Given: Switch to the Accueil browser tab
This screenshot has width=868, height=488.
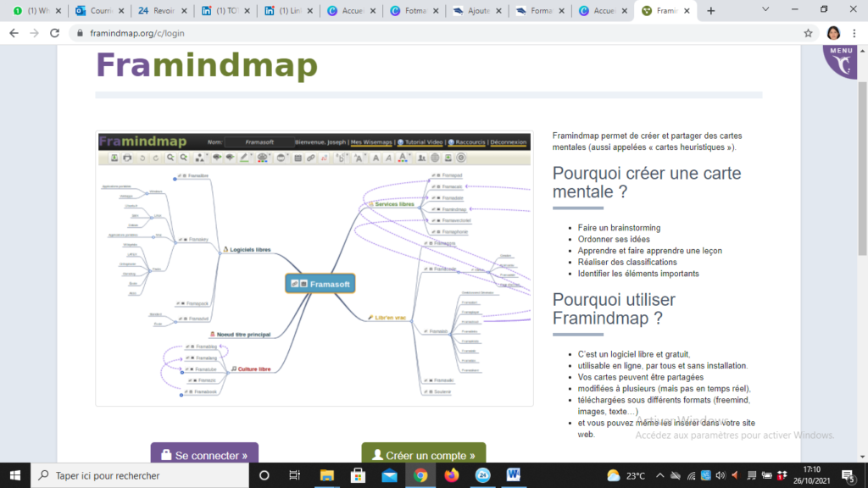Looking at the screenshot, I should pos(352,11).
